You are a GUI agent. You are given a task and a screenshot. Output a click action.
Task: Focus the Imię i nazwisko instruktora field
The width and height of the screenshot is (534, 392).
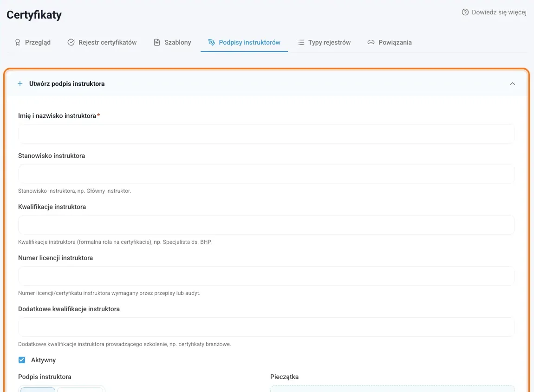pyautogui.click(x=267, y=134)
